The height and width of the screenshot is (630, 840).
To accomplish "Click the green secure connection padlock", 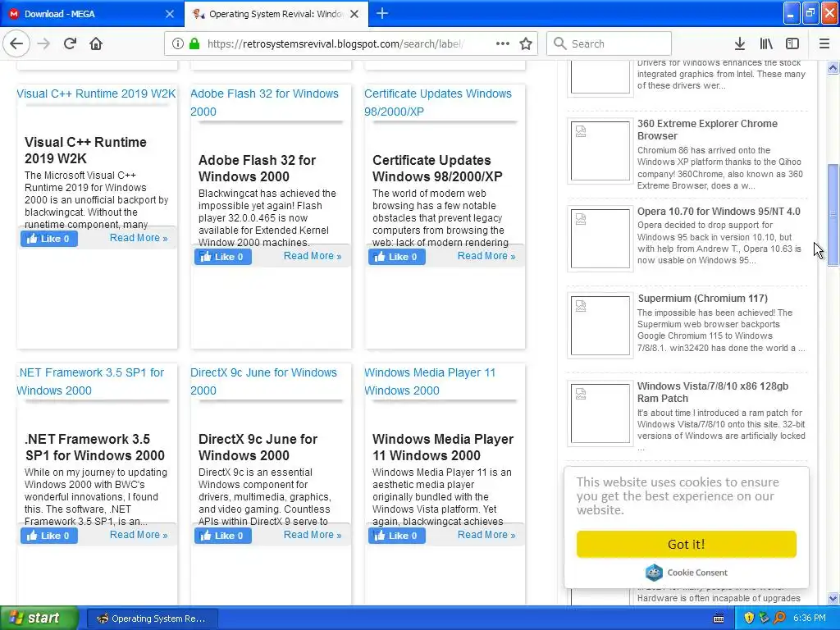I will coord(194,43).
